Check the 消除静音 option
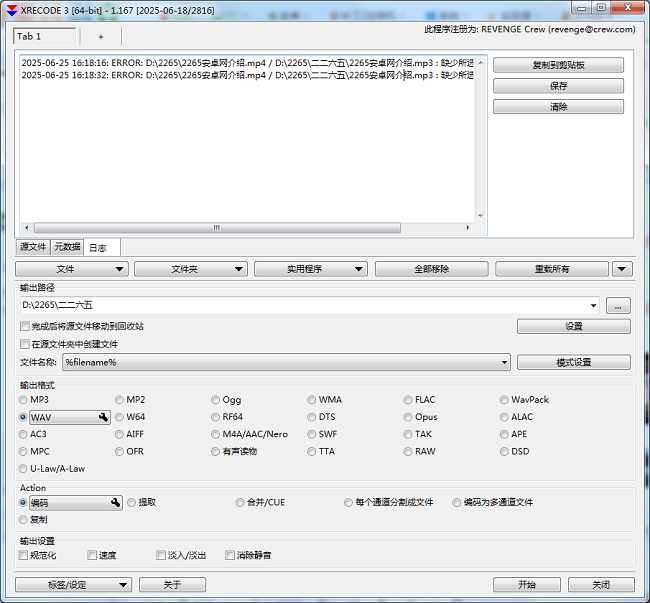 coord(230,555)
